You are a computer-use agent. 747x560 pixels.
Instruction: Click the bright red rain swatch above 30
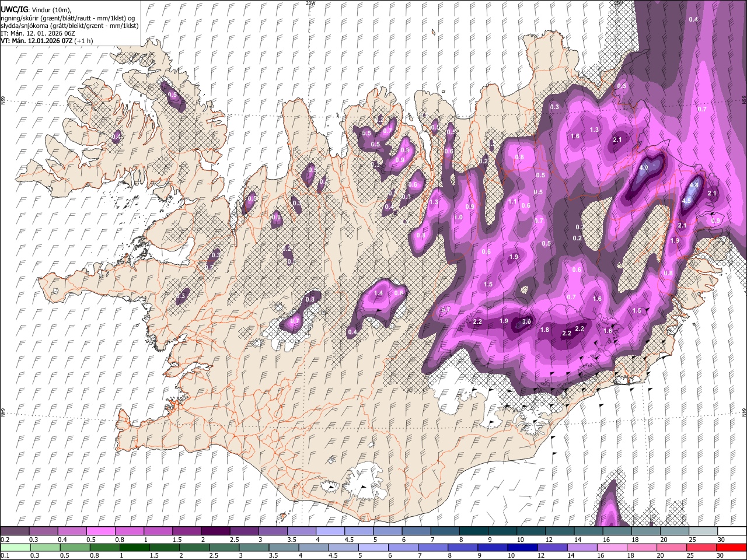[x=732, y=548]
